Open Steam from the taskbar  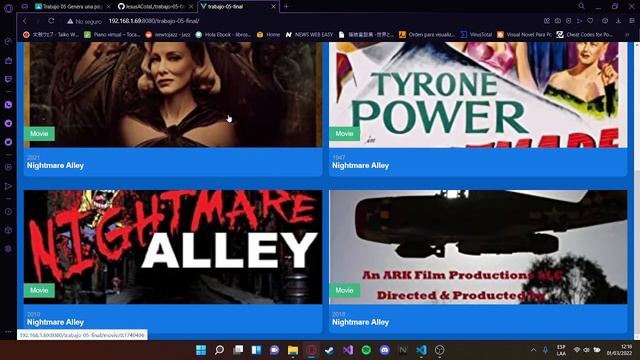click(329, 350)
